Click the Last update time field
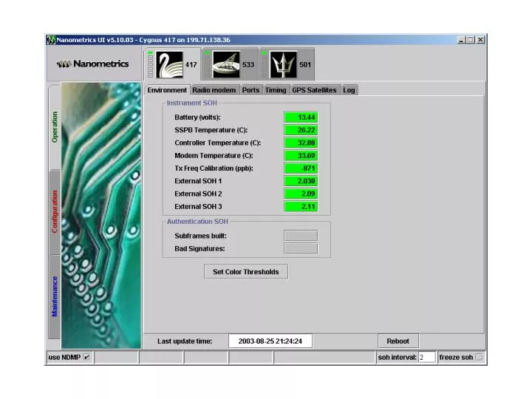Screen dimensions: 532x399 [270, 341]
